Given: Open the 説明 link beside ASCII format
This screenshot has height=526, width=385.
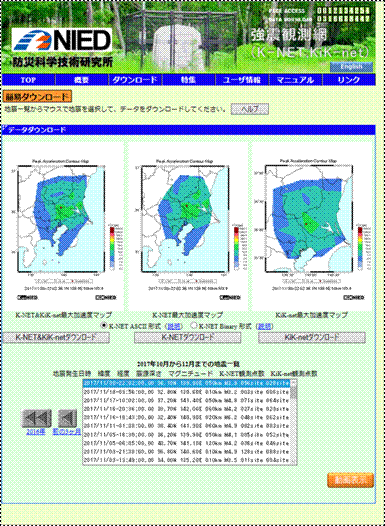Looking at the screenshot, I should coord(173,326).
